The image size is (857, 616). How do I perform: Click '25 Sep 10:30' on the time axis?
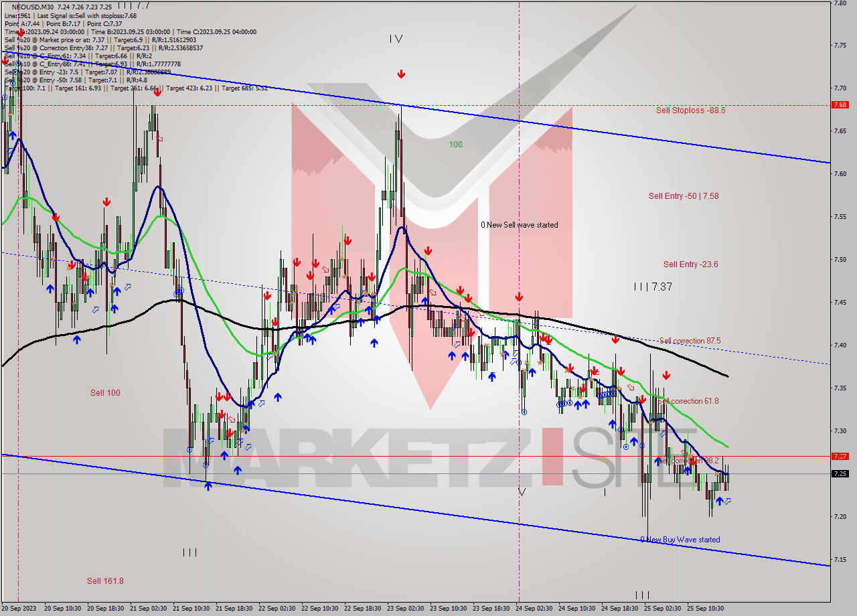[705, 609]
